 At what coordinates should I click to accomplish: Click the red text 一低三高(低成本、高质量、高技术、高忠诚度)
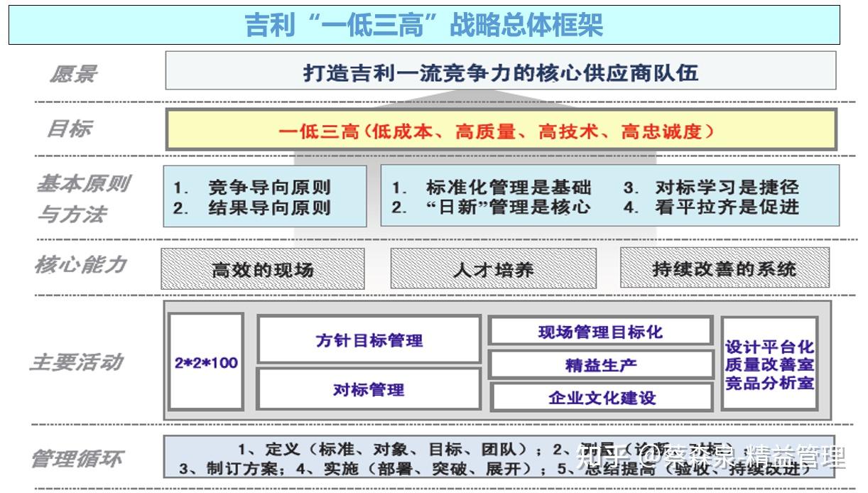coord(496,131)
